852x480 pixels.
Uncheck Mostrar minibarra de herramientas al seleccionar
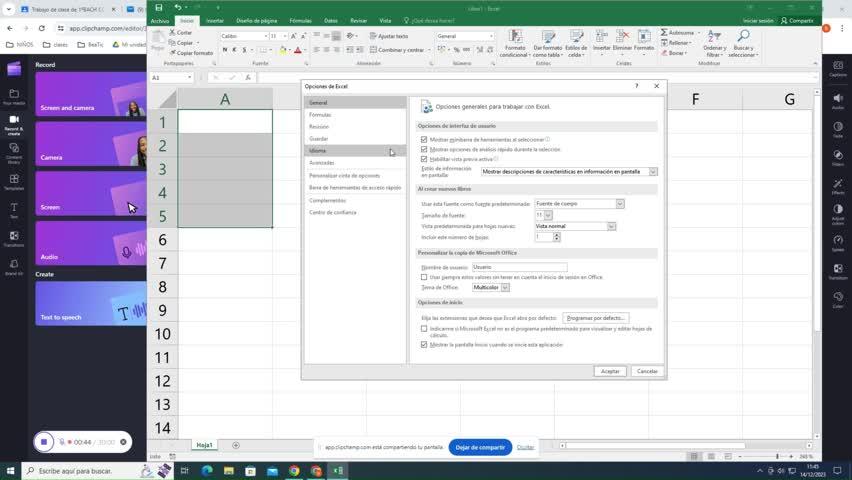pyautogui.click(x=424, y=140)
